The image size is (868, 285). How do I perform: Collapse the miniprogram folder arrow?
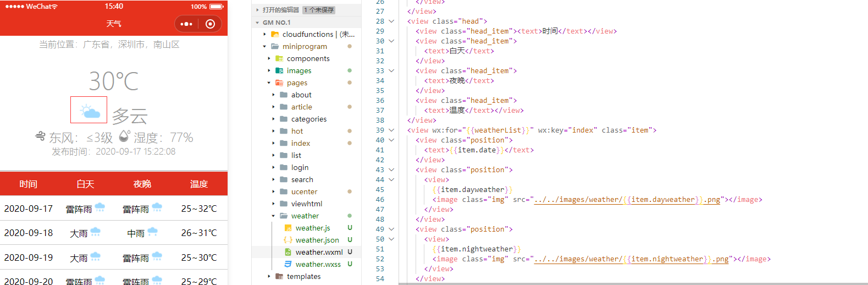click(264, 46)
